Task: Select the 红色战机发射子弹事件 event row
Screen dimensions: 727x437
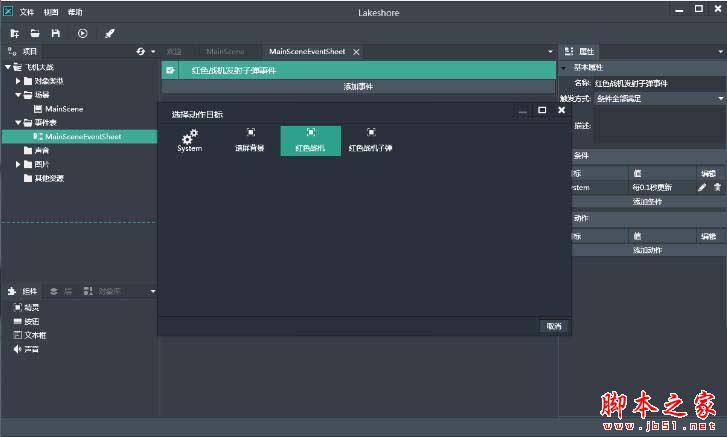Action: (x=358, y=70)
